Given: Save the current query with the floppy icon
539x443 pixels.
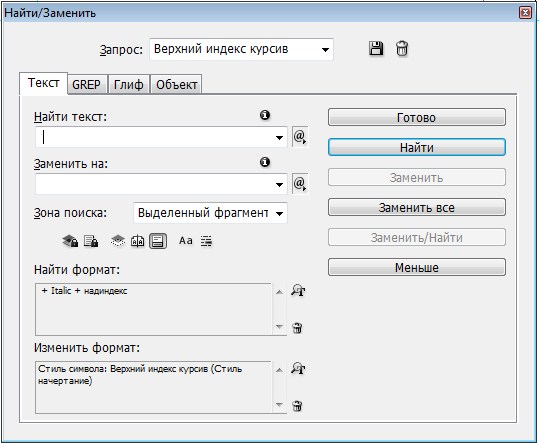Looking at the screenshot, I should click(x=376, y=48).
